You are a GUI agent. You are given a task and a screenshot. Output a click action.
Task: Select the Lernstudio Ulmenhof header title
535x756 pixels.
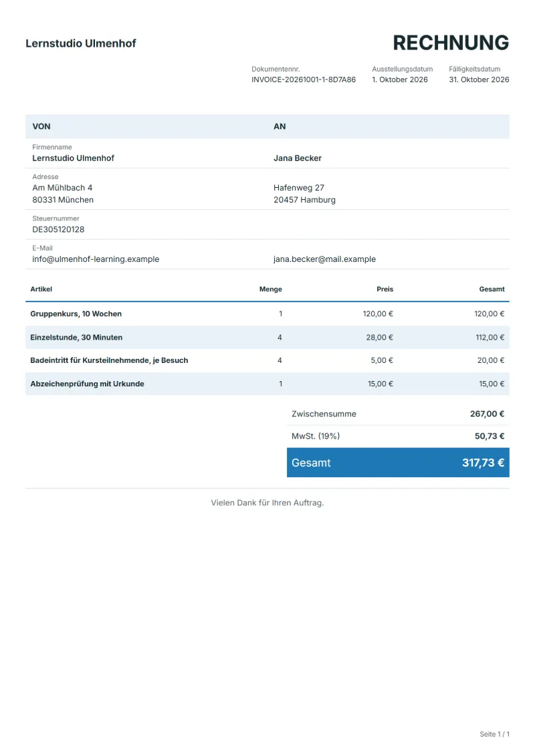coord(80,43)
